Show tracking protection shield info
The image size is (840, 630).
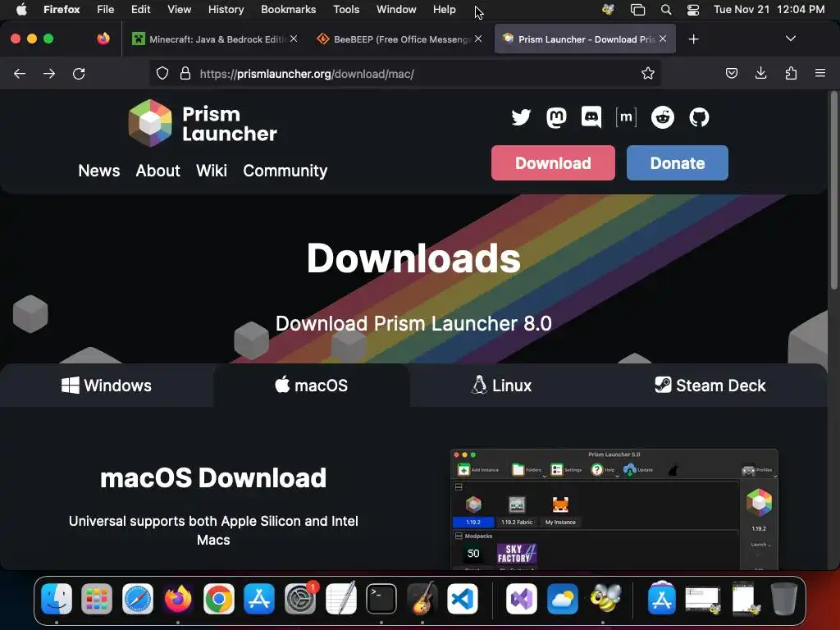click(x=162, y=73)
